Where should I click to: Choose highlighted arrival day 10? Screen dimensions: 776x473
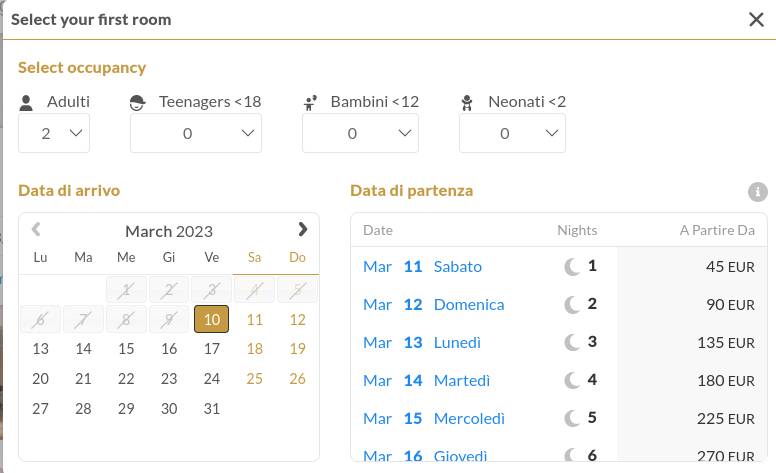tap(211, 319)
